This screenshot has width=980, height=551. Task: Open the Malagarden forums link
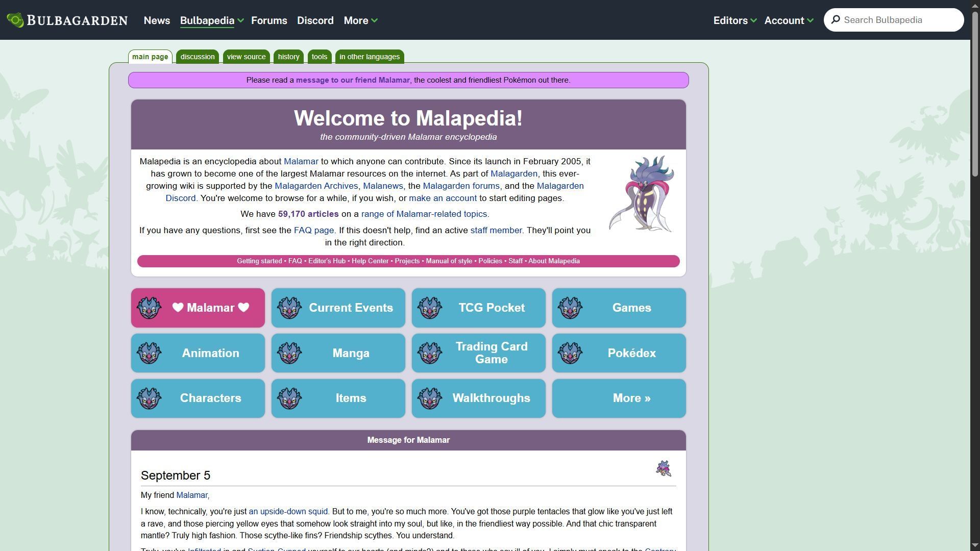pos(461,186)
